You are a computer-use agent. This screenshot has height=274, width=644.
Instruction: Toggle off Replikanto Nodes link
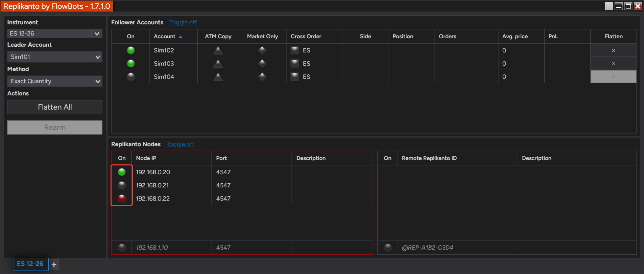coord(181,144)
